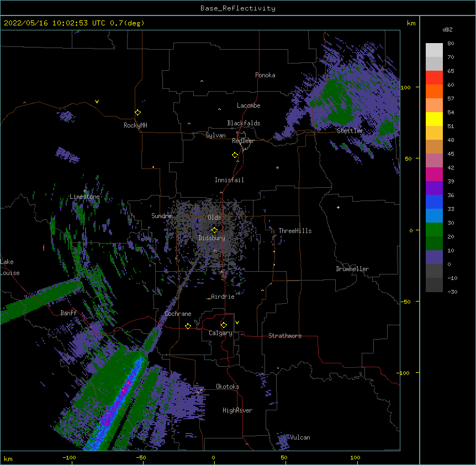Click the 100 tick on the right axis

point(405,87)
